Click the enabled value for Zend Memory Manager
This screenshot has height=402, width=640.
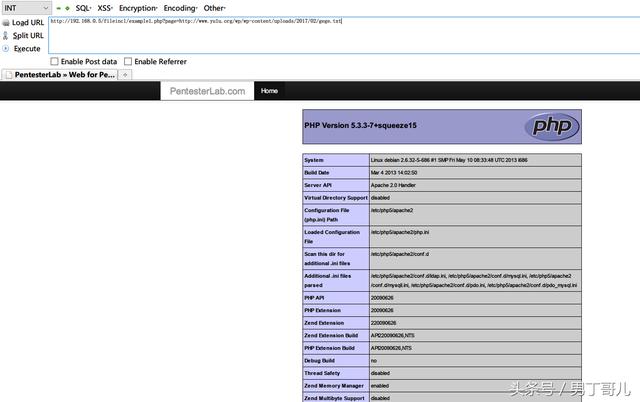pyautogui.click(x=380, y=386)
